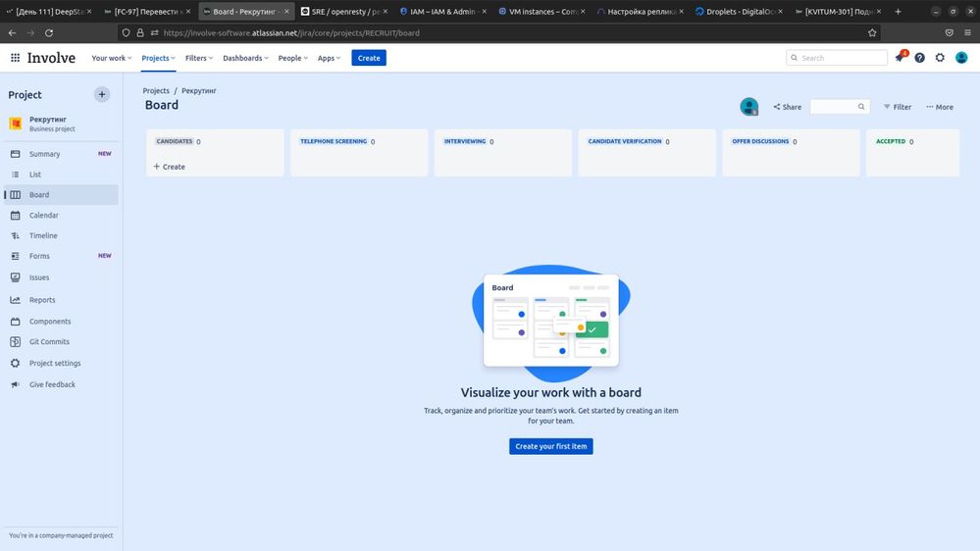Click the List sidebar icon
Screen dimensions: 980x551
[x=16, y=175]
